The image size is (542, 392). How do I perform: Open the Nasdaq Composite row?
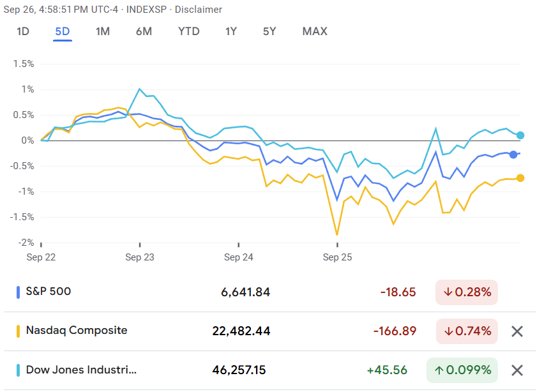pos(77,331)
